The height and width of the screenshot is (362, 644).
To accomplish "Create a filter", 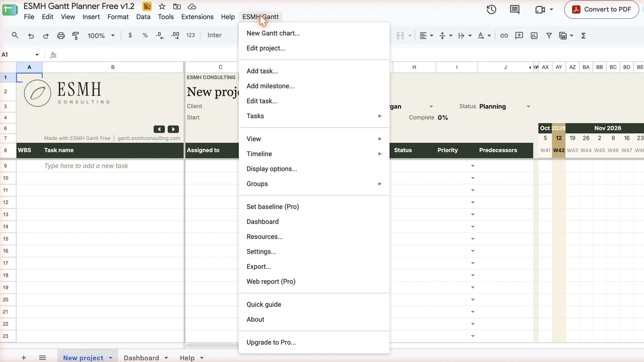I will click(x=549, y=35).
